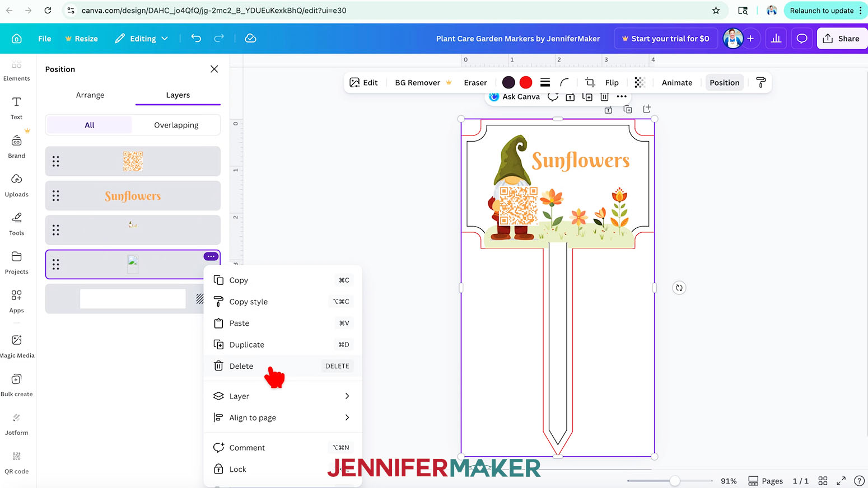
Task: Click BG Remover button
Action: tap(423, 82)
